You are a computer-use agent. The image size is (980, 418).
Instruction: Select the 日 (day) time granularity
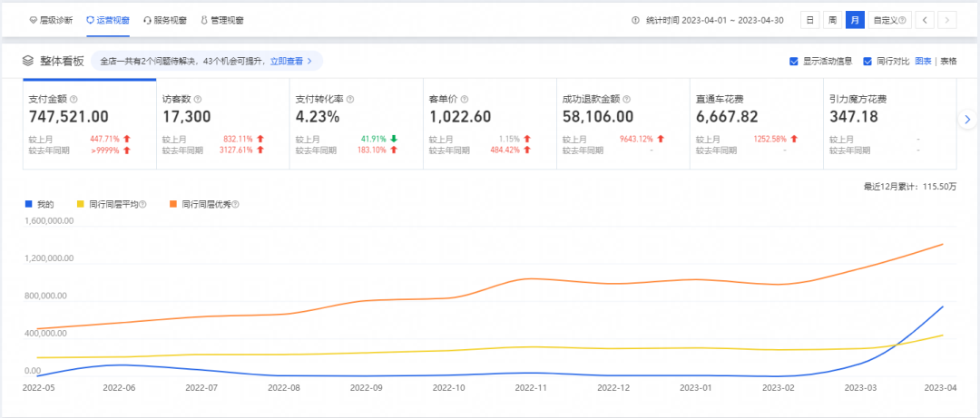click(808, 19)
